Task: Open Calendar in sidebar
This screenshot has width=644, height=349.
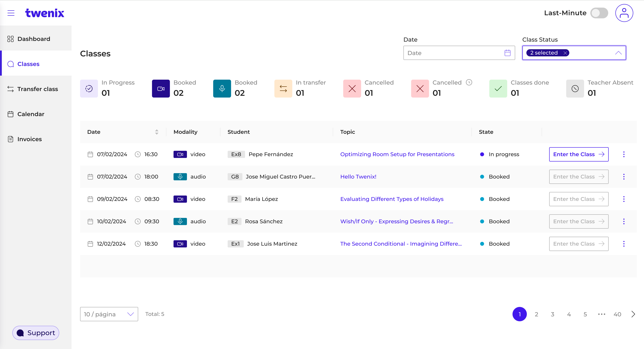Action: click(36, 114)
